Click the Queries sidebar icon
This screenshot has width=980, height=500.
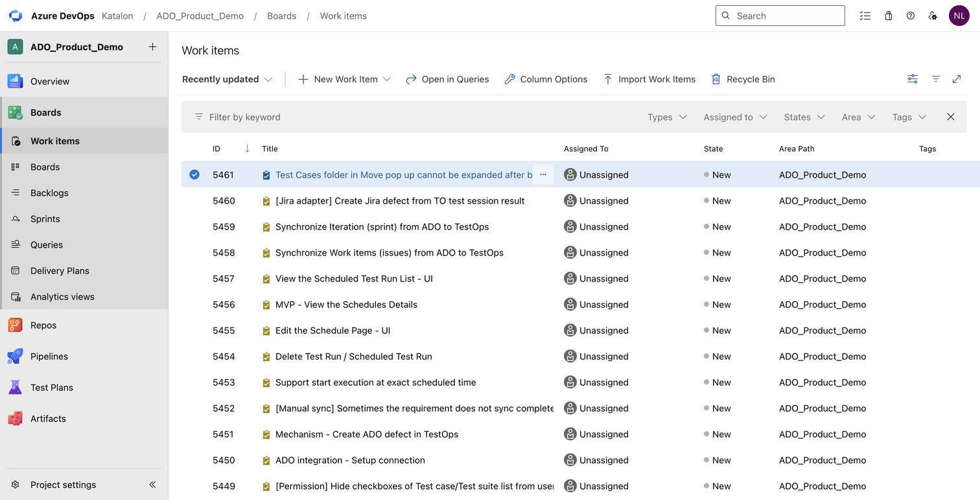(16, 244)
